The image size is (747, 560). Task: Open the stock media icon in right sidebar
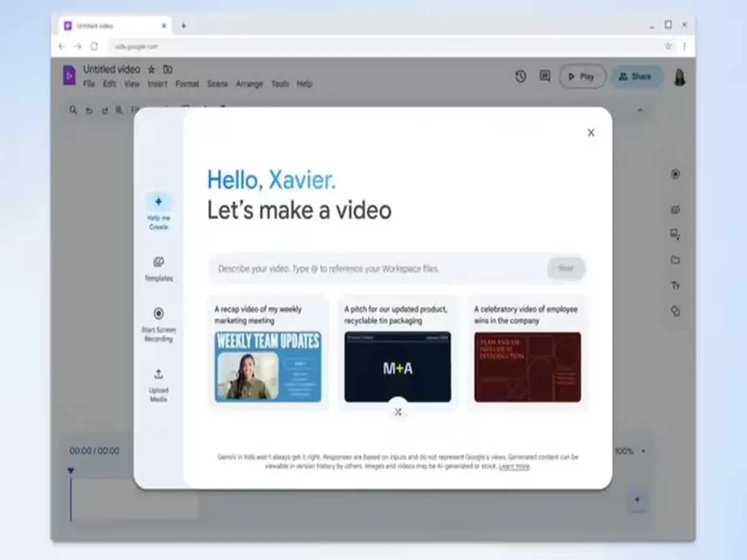675,235
